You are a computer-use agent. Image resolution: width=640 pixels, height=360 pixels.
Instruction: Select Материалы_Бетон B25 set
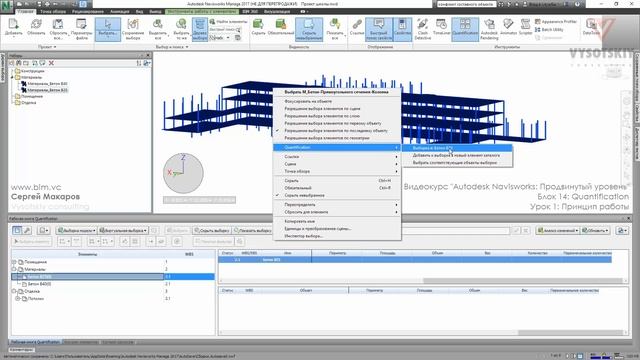(x=47, y=90)
